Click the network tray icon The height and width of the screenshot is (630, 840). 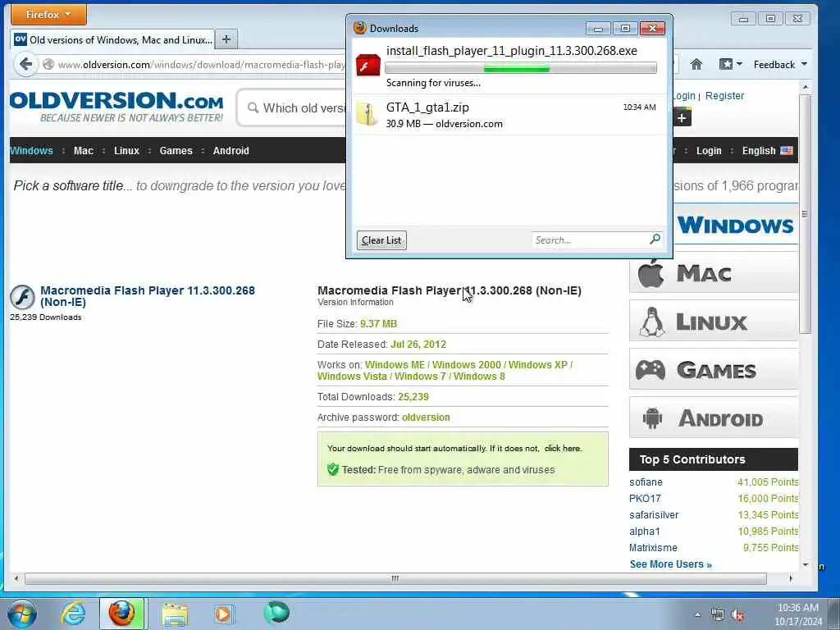pos(717,615)
